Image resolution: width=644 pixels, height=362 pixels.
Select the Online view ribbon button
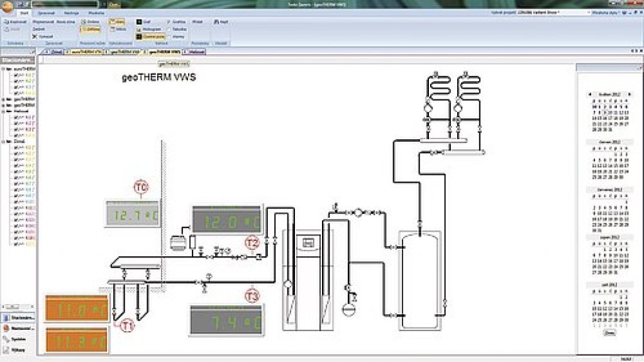(91, 22)
